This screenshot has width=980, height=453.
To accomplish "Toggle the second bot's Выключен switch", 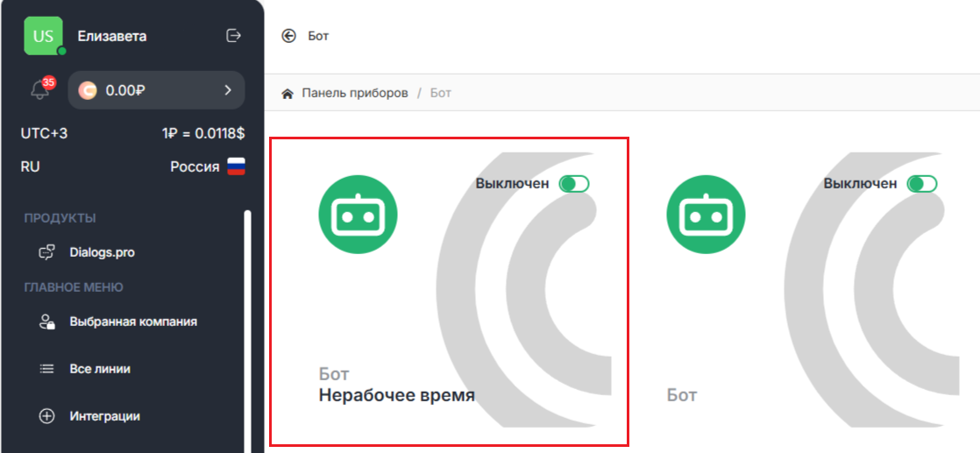I will tap(922, 184).
